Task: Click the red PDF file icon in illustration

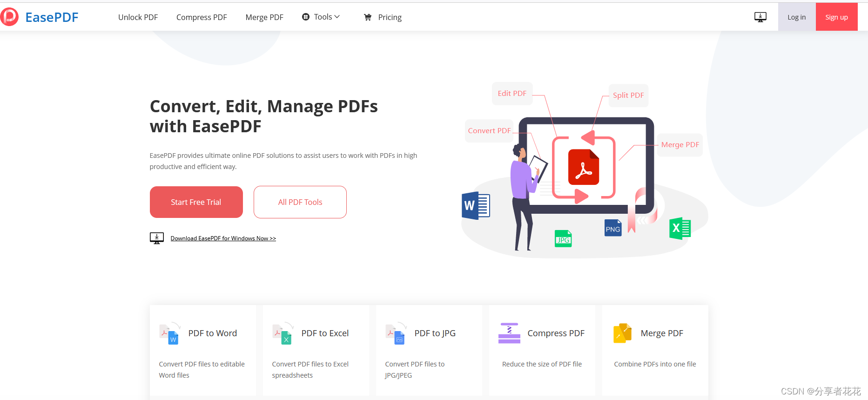Action: coord(584,167)
